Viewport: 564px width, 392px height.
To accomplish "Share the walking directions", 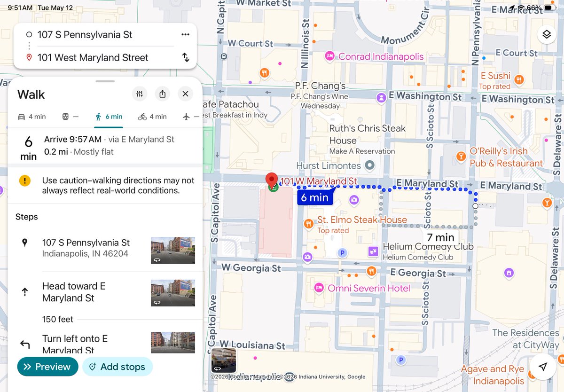I will click(x=163, y=94).
